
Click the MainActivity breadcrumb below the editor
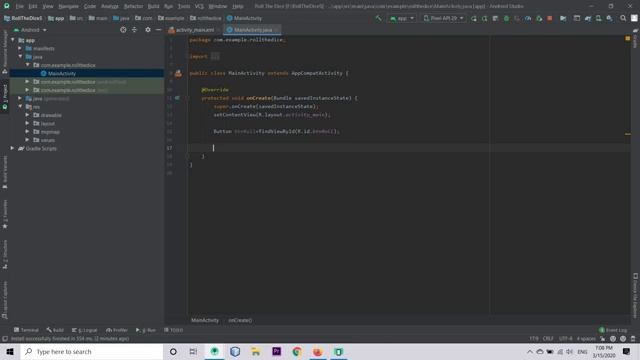(x=205, y=320)
